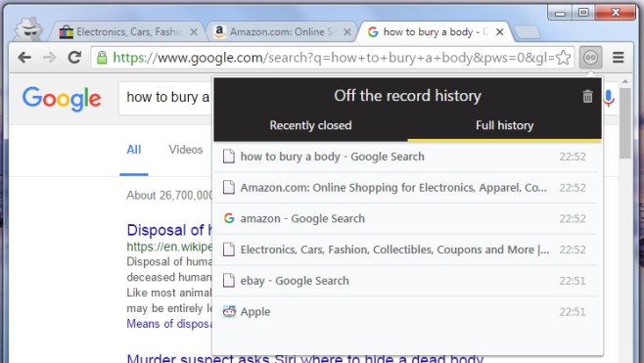
Task: Click the address bar URL field
Action: 334,58
